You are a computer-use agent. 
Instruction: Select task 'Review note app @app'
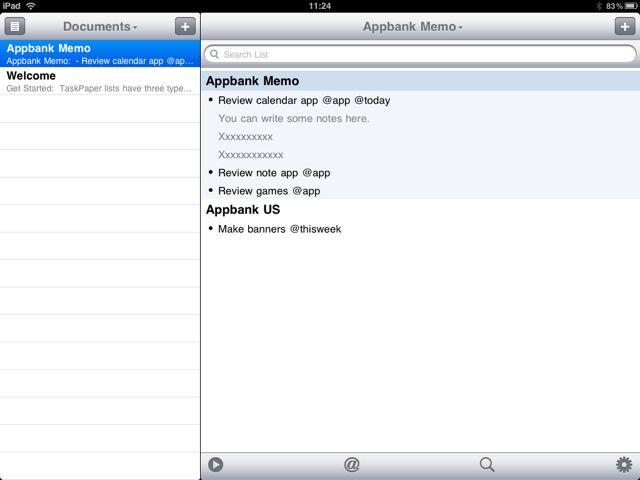420,173
